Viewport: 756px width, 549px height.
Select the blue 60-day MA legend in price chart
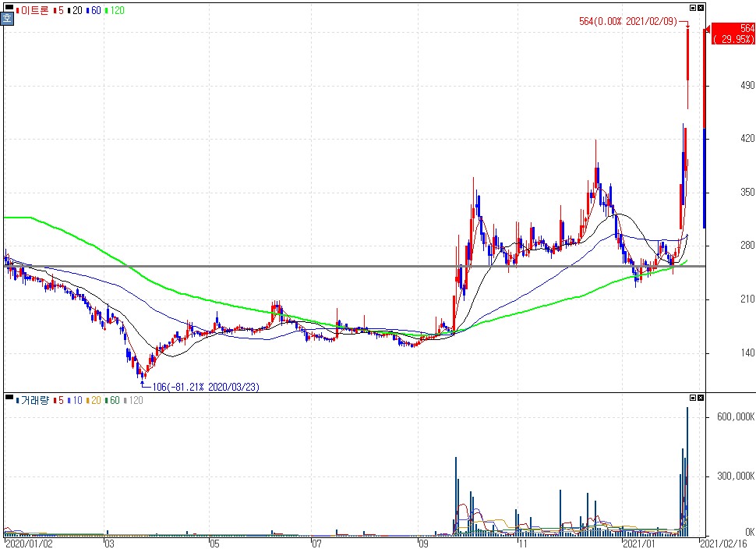click(x=94, y=11)
